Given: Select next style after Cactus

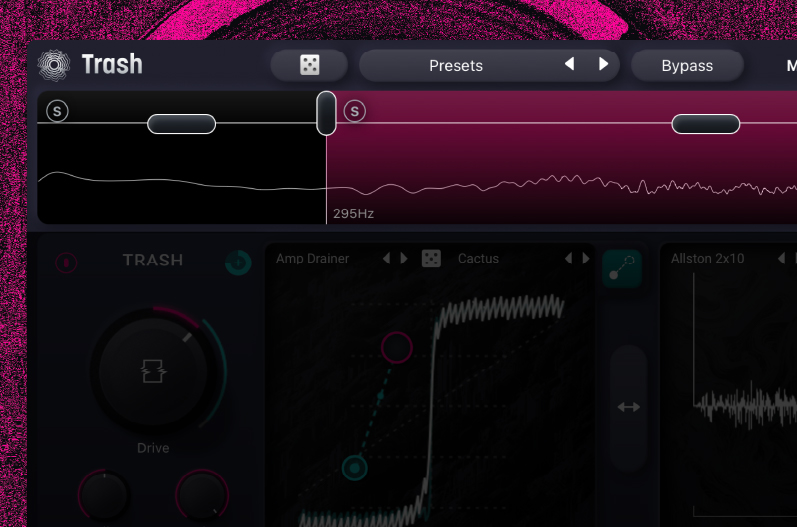Looking at the screenshot, I should click(x=586, y=259).
